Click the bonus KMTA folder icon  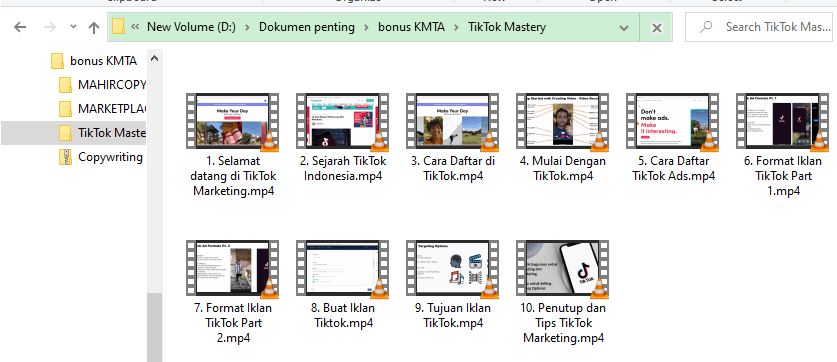58,61
